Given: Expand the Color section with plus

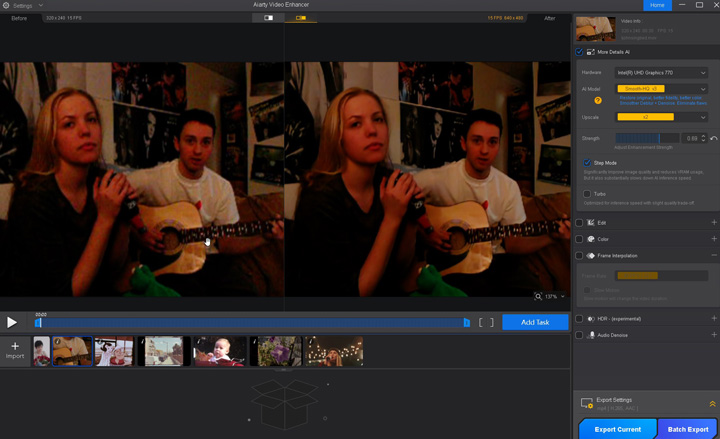Looking at the screenshot, I should [x=713, y=239].
